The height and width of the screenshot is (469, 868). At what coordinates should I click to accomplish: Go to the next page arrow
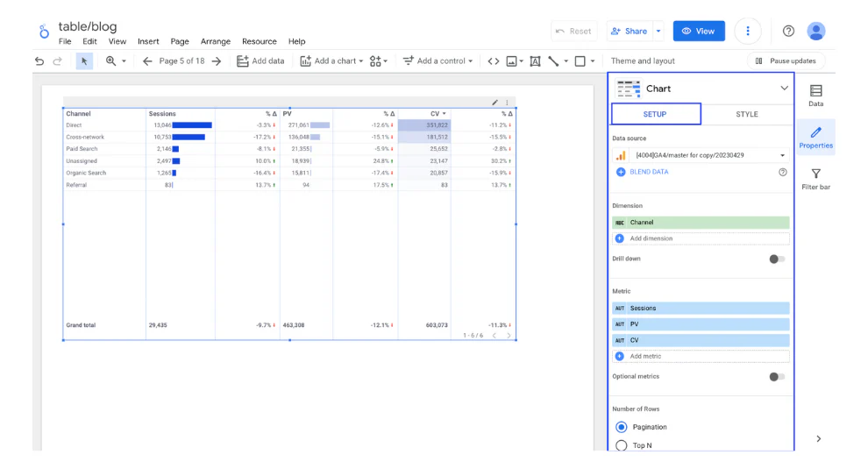217,60
